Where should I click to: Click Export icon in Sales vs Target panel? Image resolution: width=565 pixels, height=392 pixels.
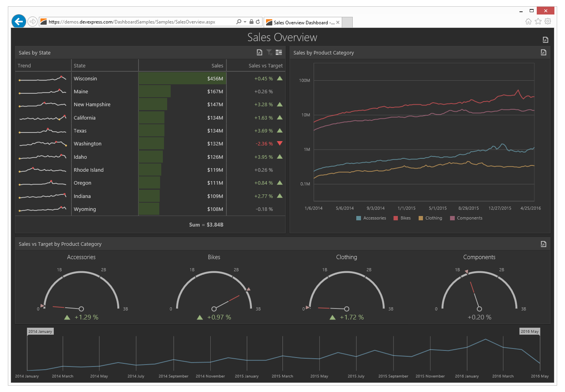[543, 244]
